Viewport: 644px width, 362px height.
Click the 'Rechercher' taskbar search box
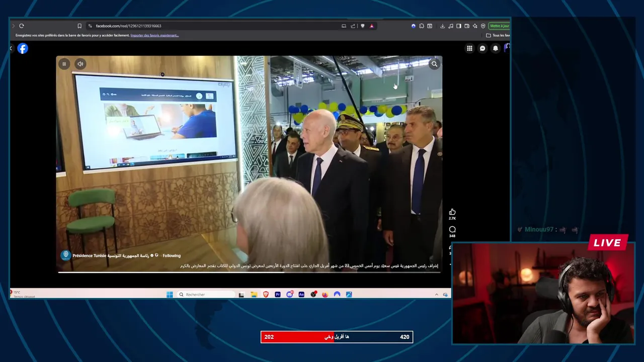click(x=206, y=295)
